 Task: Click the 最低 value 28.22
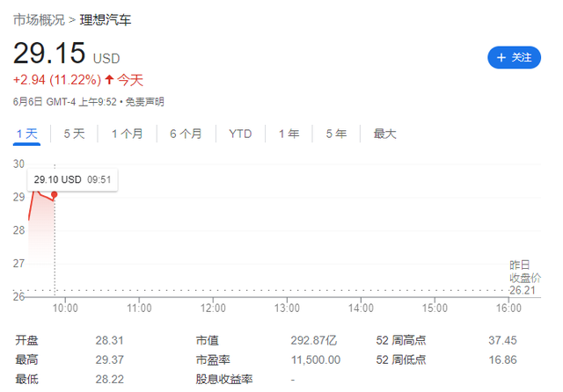point(109,379)
